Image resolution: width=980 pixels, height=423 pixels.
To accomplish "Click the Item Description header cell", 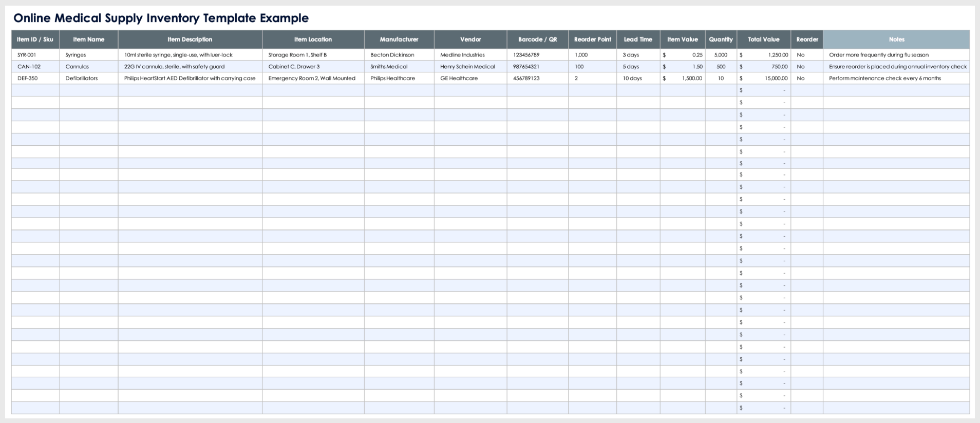I will click(x=190, y=40).
